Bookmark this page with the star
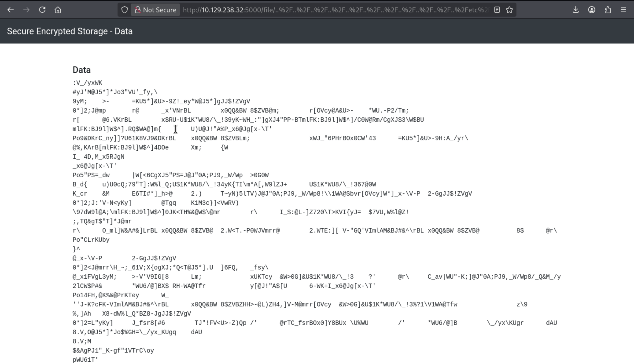The image size is (634, 364). [509, 10]
